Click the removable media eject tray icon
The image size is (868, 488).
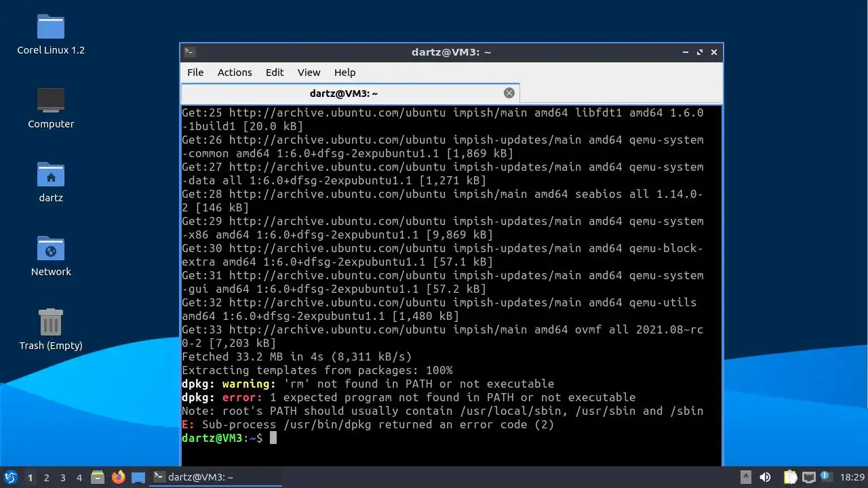coord(745,477)
